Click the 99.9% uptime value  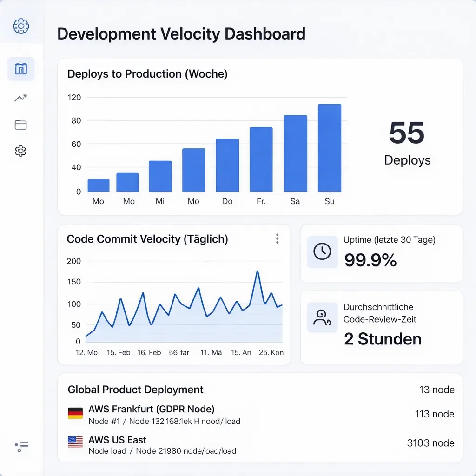pyautogui.click(x=370, y=260)
